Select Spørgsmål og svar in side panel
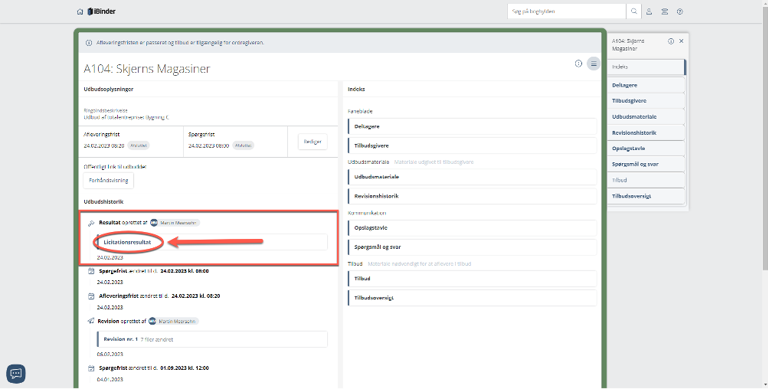Image resolution: width=768 pixels, height=389 pixels. click(646, 164)
